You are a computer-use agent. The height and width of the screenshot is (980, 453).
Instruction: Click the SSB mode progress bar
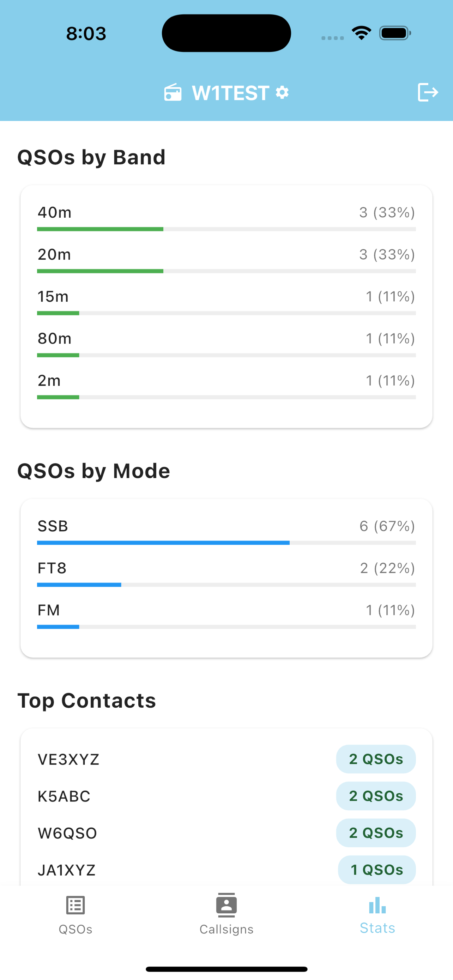pyautogui.click(x=226, y=543)
